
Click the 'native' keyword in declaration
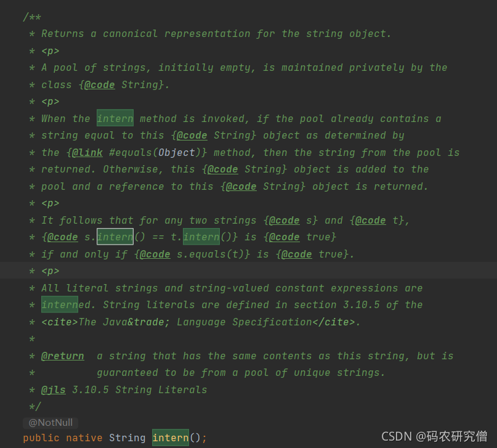coord(84,438)
